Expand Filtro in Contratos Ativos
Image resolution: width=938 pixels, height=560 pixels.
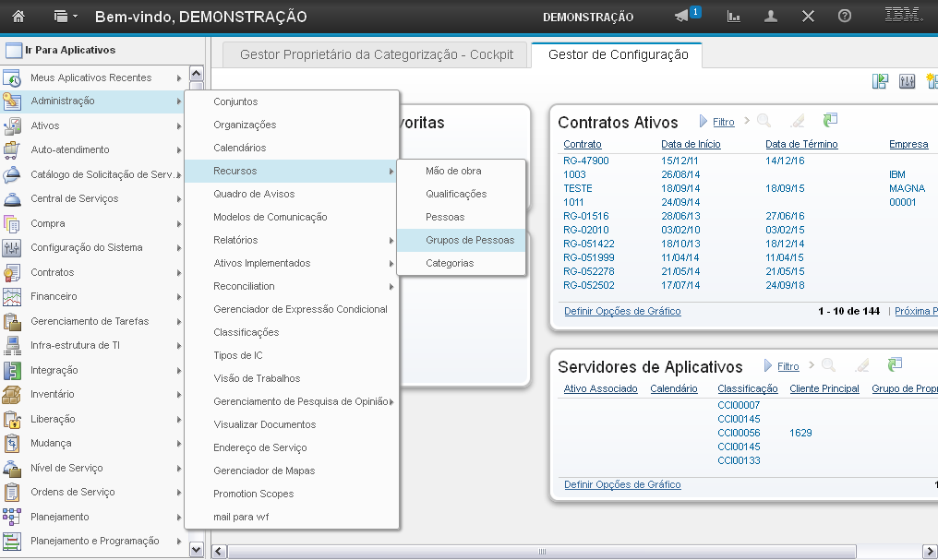click(x=723, y=122)
